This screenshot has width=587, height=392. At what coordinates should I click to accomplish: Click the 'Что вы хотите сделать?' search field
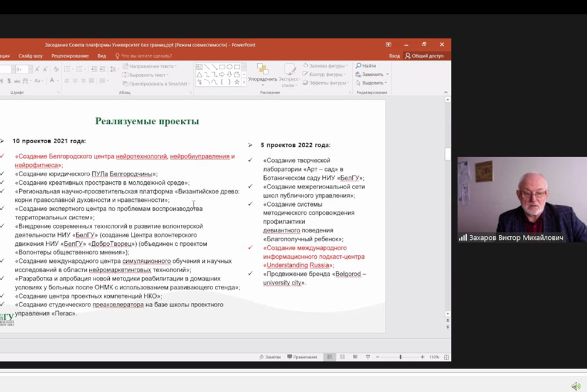pos(146,56)
